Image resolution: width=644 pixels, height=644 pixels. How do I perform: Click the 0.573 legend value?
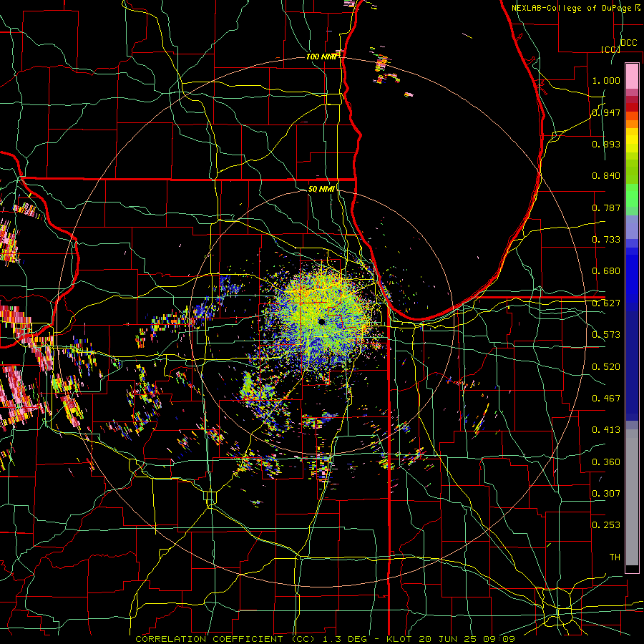pos(606,335)
